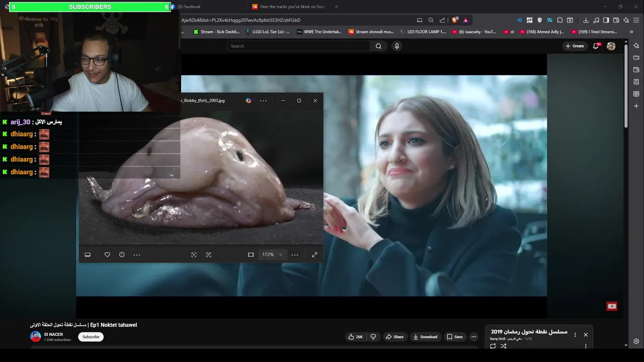Toggle filmstrip icon in Photos viewer
The height and width of the screenshot is (362, 644).
pyautogui.click(x=88, y=255)
